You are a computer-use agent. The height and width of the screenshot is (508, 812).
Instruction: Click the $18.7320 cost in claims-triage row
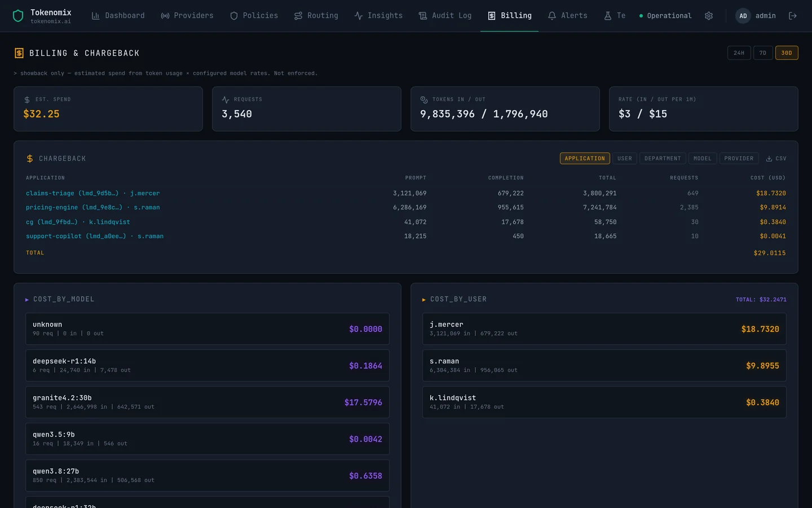pyautogui.click(x=771, y=193)
